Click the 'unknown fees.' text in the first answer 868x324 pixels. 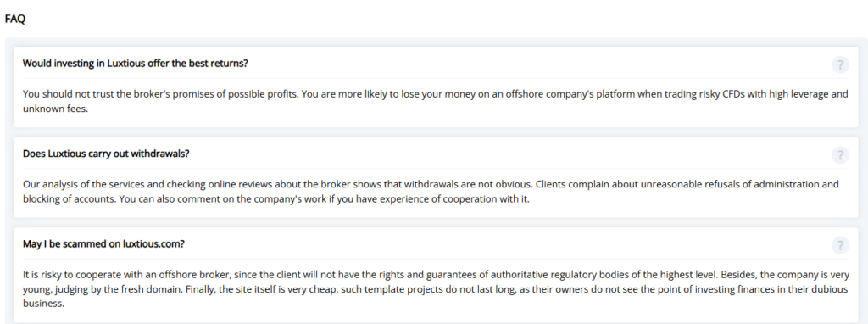point(55,109)
